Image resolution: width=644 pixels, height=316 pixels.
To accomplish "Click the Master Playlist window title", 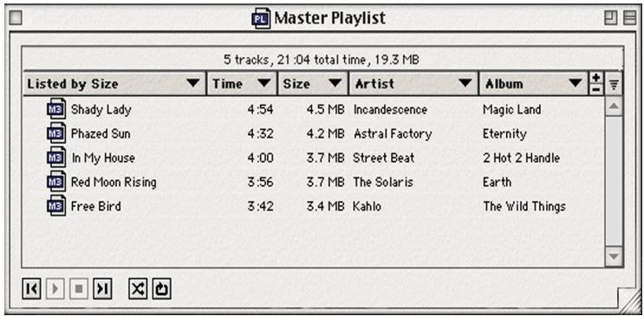I will (x=330, y=18).
